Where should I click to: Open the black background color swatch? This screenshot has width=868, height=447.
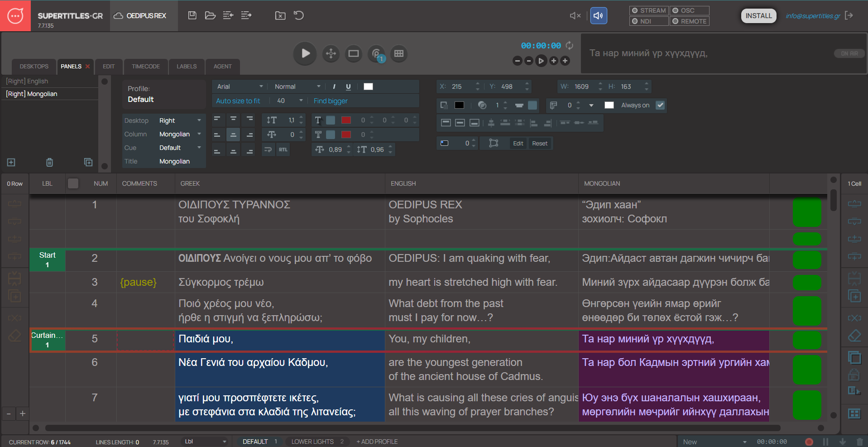[459, 105]
